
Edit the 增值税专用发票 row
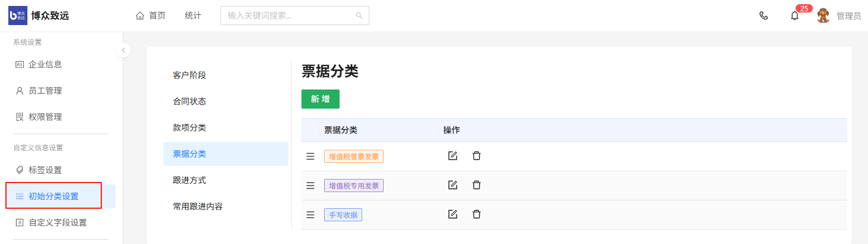click(x=453, y=185)
